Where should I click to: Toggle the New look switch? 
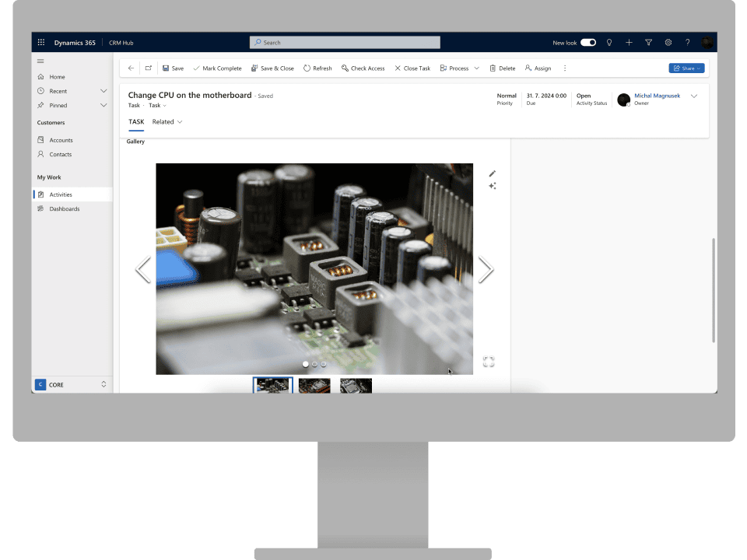coord(588,43)
